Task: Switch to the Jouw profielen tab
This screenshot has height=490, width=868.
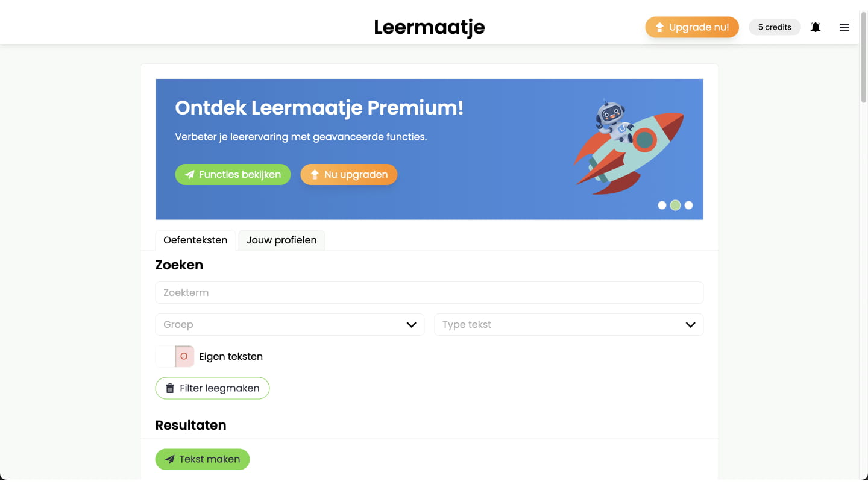Action: click(x=281, y=240)
